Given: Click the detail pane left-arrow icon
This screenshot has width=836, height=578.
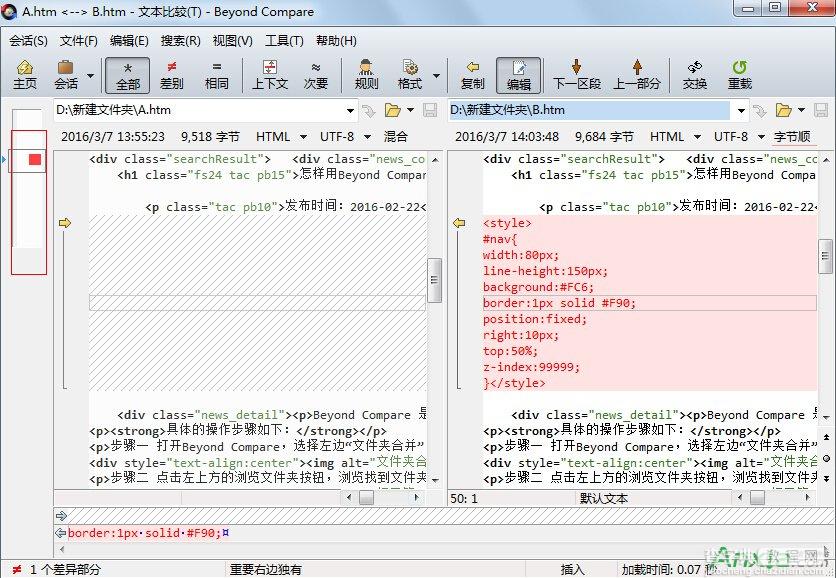Looking at the screenshot, I should pyautogui.click(x=60, y=533).
